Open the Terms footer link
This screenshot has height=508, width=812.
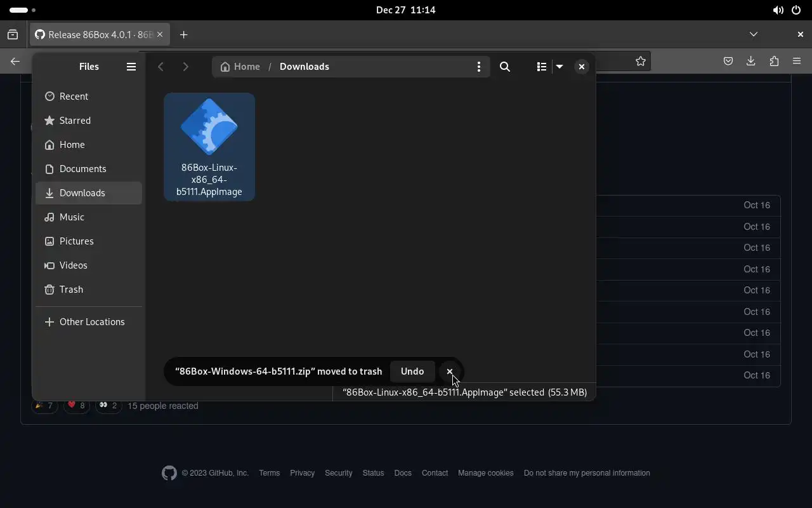270,473
